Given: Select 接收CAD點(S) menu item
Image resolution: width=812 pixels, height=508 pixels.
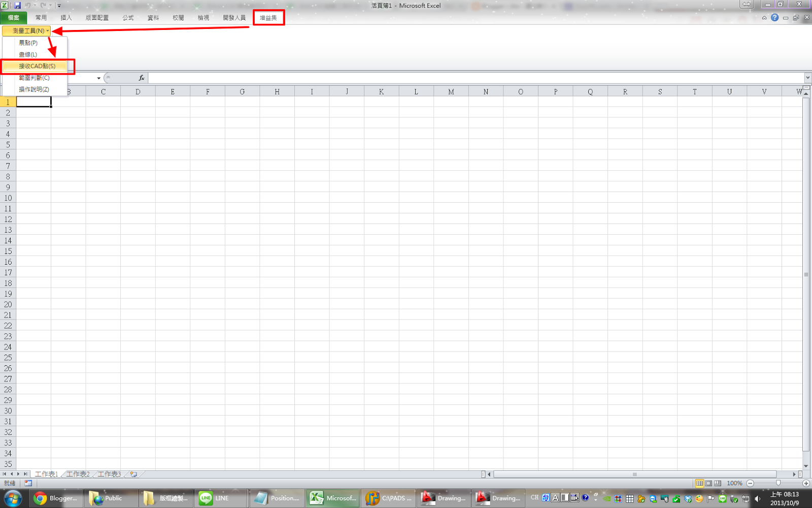Looking at the screenshot, I should [37, 66].
